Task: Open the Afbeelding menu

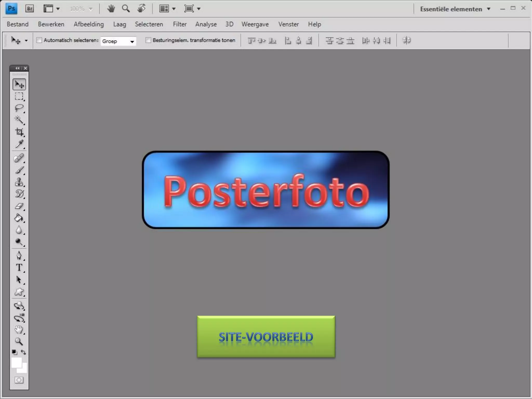Action: coord(89,24)
